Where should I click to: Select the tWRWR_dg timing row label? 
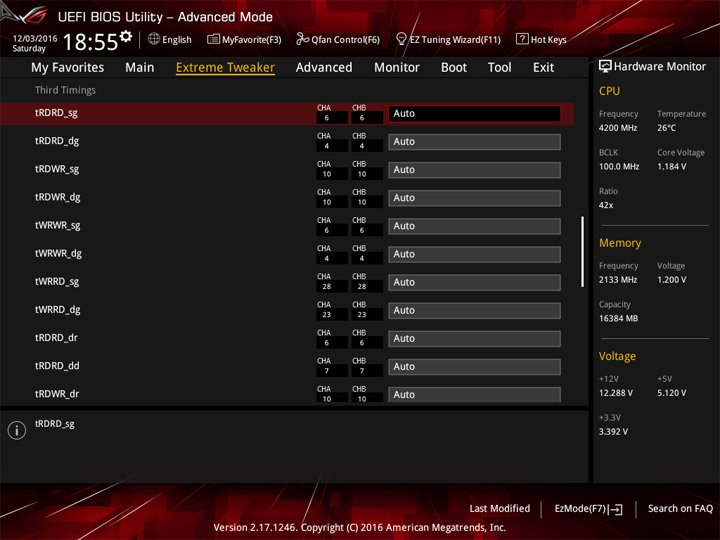58,253
